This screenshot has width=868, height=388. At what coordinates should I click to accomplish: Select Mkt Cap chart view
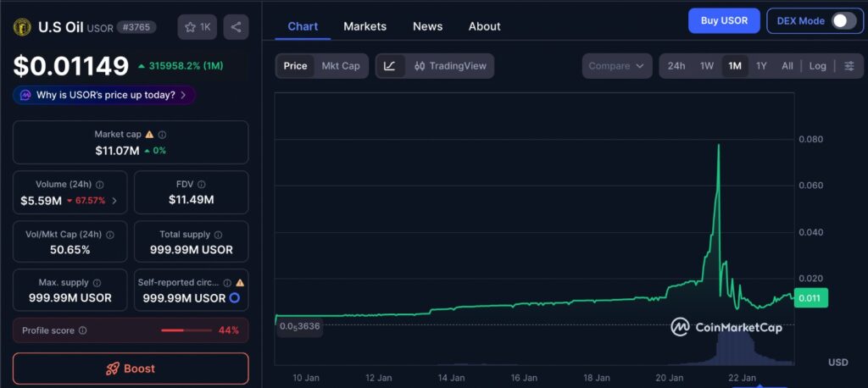[341, 66]
